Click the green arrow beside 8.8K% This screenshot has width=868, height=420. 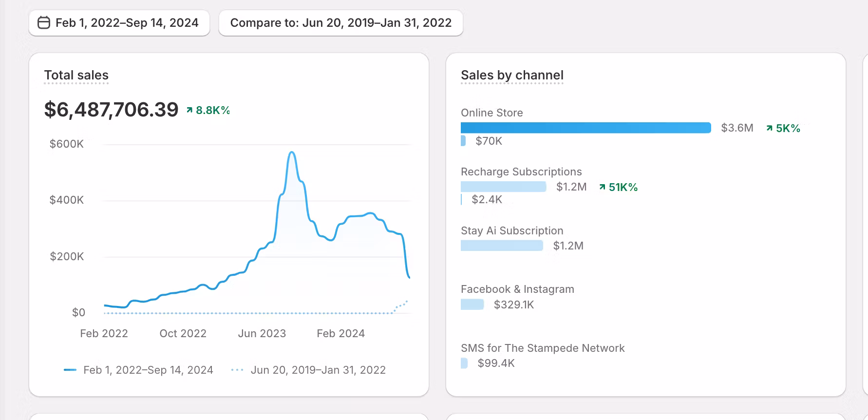189,111
